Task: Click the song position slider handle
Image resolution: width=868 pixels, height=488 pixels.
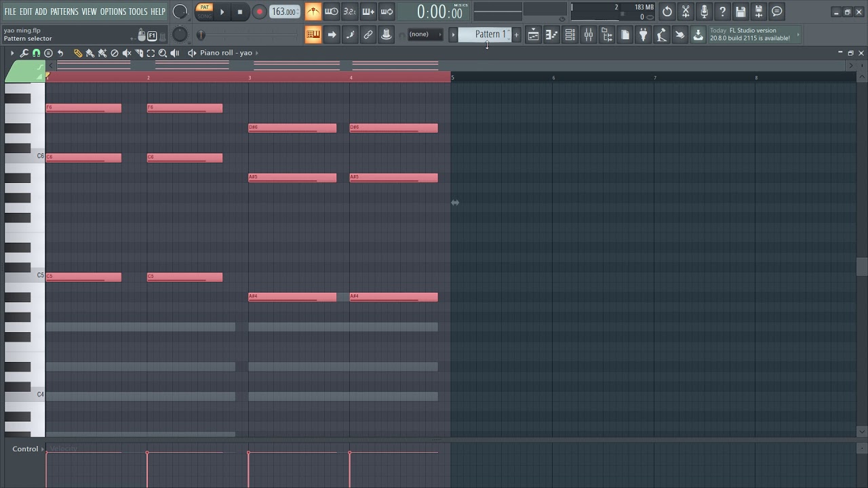Action: pyautogui.click(x=201, y=35)
